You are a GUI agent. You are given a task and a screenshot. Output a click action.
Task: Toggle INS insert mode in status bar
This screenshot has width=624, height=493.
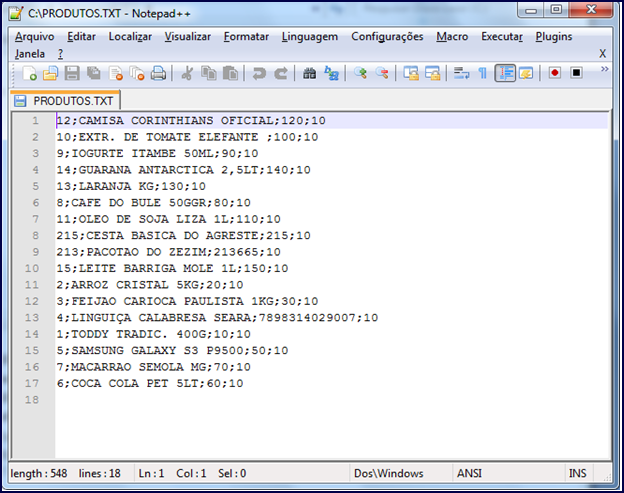[x=577, y=474]
